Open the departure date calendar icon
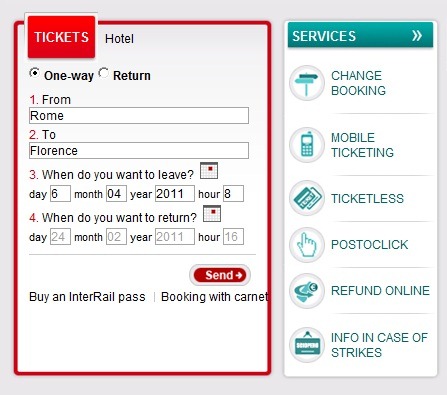 click(209, 171)
